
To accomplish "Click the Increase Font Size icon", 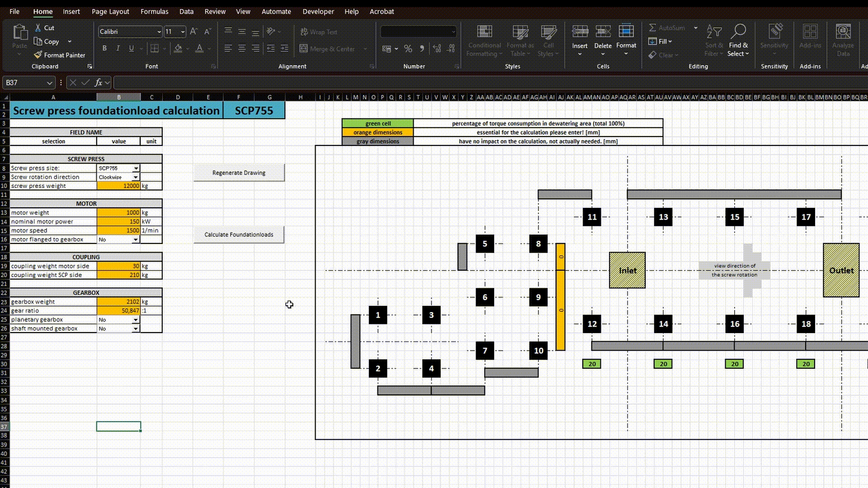I will click(x=193, y=32).
